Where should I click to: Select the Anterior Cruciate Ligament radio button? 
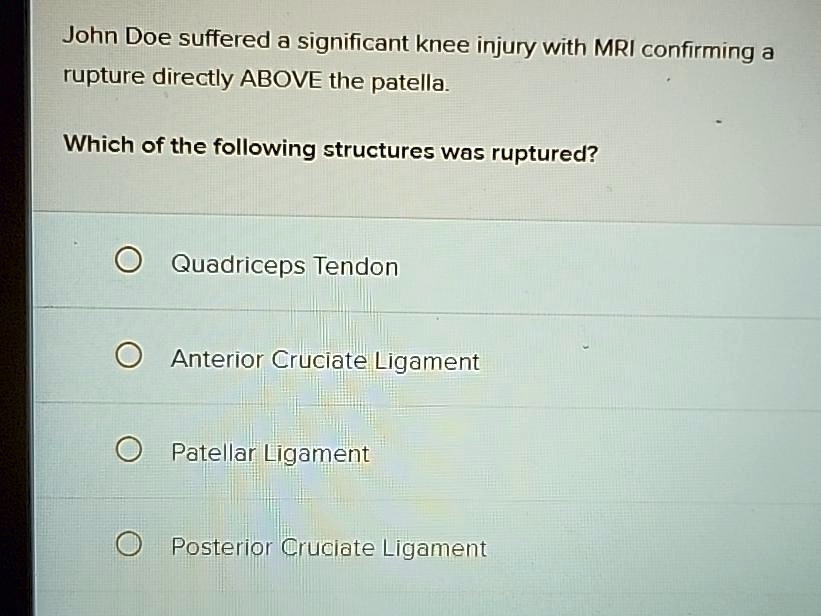[127, 353]
